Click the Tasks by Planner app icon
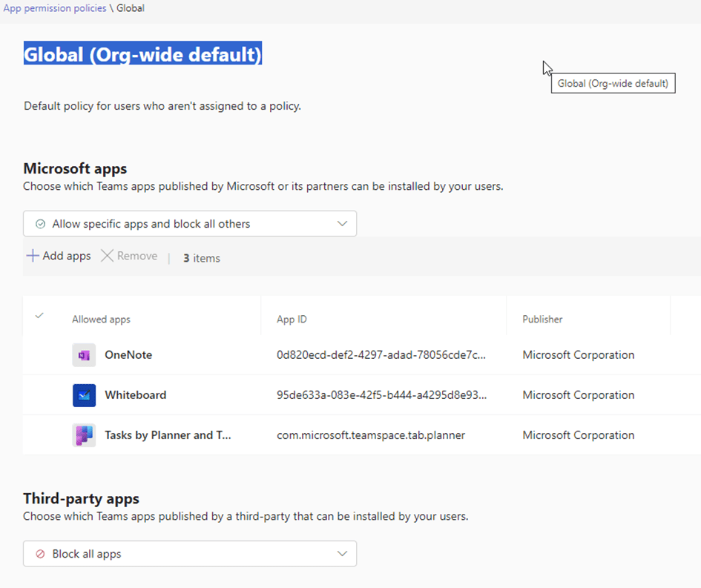The height and width of the screenshot is (588, 701). coord(84,435)
